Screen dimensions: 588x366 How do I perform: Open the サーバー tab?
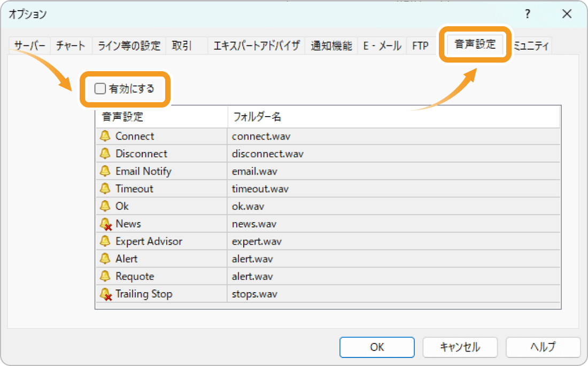click(29, 46)
